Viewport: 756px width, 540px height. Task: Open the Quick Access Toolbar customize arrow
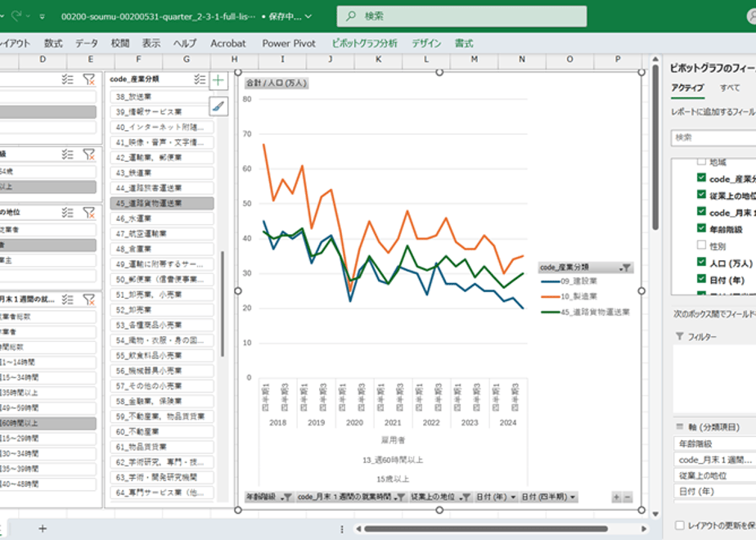tap(43, 16)
